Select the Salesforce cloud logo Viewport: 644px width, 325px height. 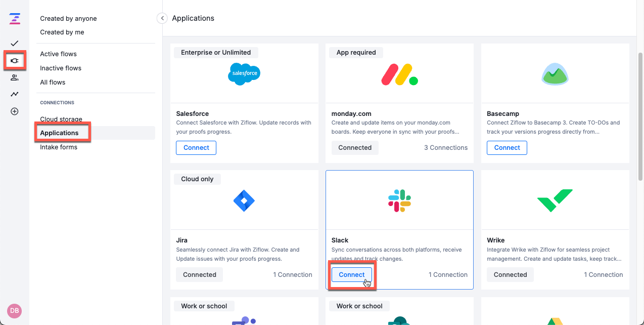pos(244,73)
